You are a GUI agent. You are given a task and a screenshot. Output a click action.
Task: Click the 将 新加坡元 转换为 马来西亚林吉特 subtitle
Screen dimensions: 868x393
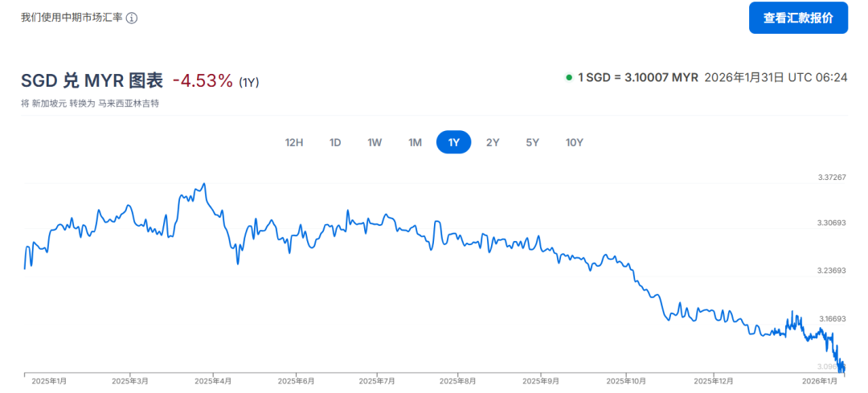[89, 104]
